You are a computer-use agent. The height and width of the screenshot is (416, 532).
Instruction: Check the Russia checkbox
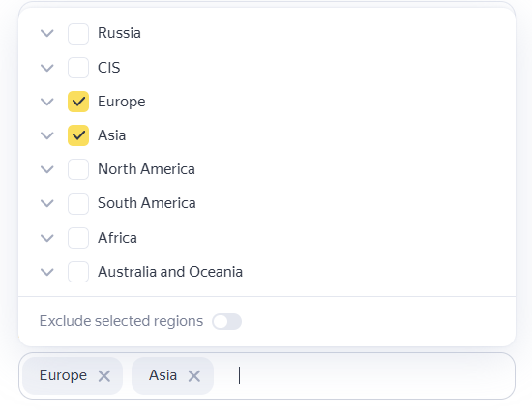coord(78,34)
